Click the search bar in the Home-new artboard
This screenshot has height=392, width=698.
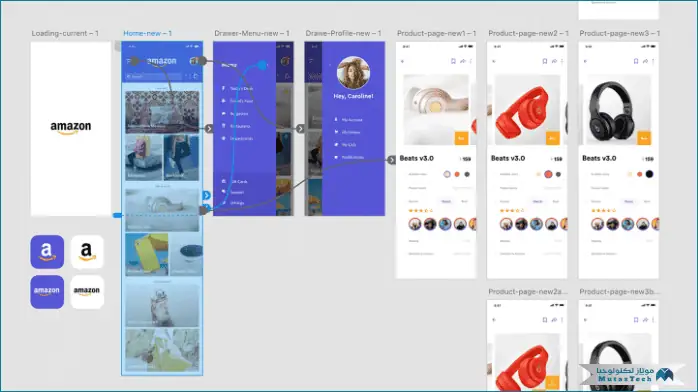pyautogui.click(x=154, y=77)
